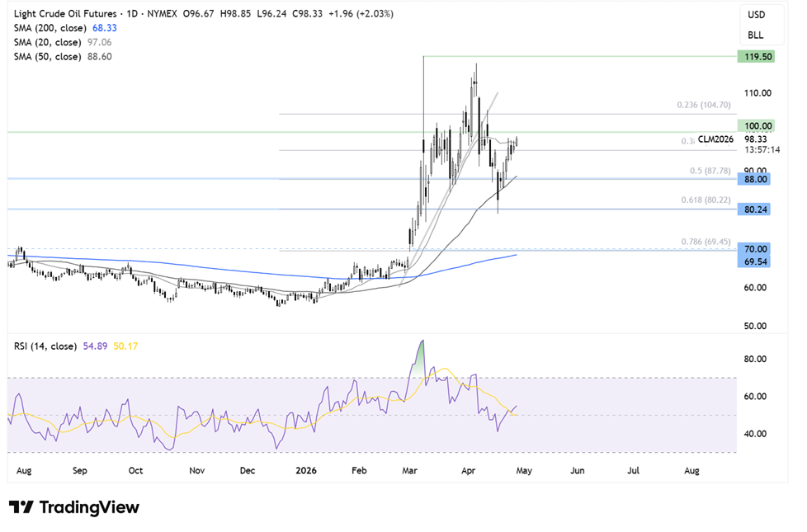Click the blue 69.54 SMA price tag
The height and width of the screenshot is (532, 807).
[x=753, y=260]
